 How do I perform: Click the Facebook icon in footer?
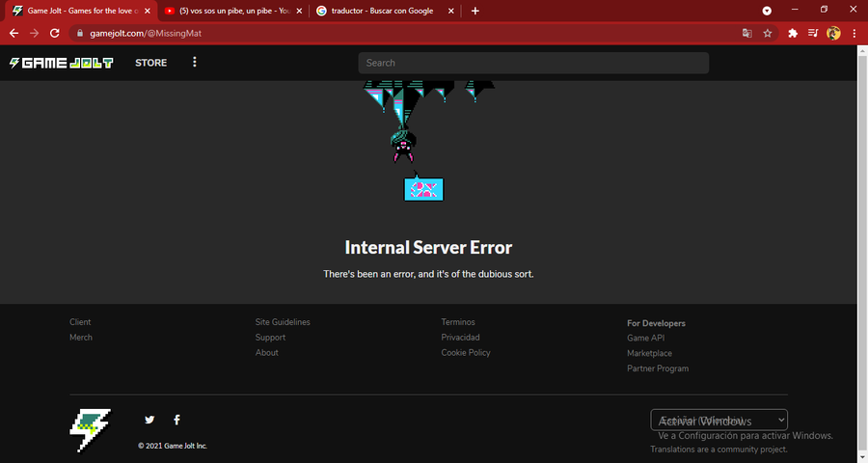pos(176,420)
